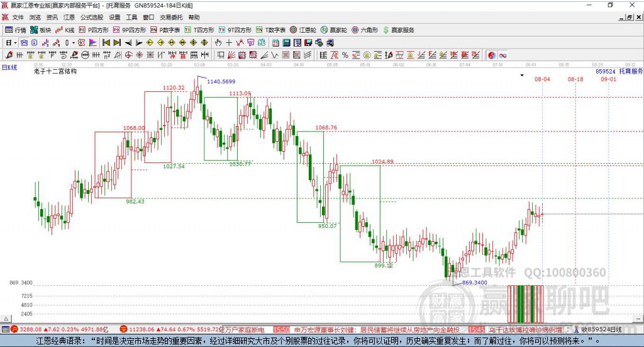The height and width of the screenshot is (347, 644).
Task: Expand the bottom-left up-triangle panel button
Action: tap(6, 319)
